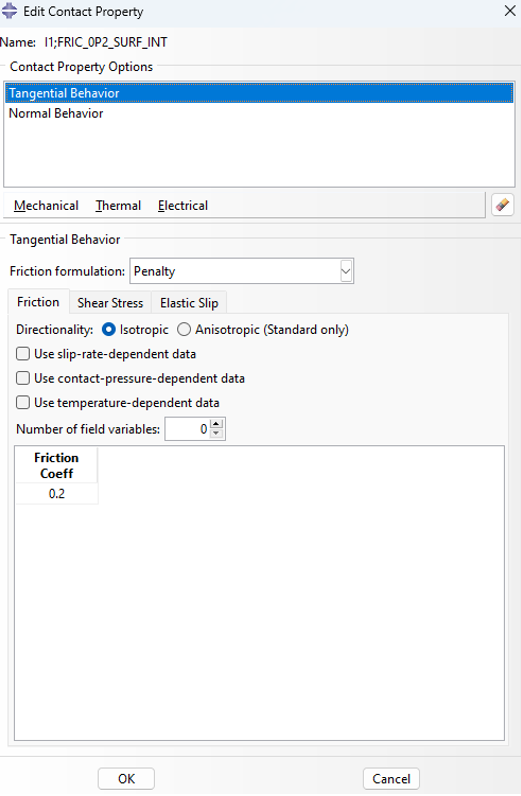The width and height of the screenshot is (521, 796).
Task: Open the Thermal menu
Action: [118, 206]
